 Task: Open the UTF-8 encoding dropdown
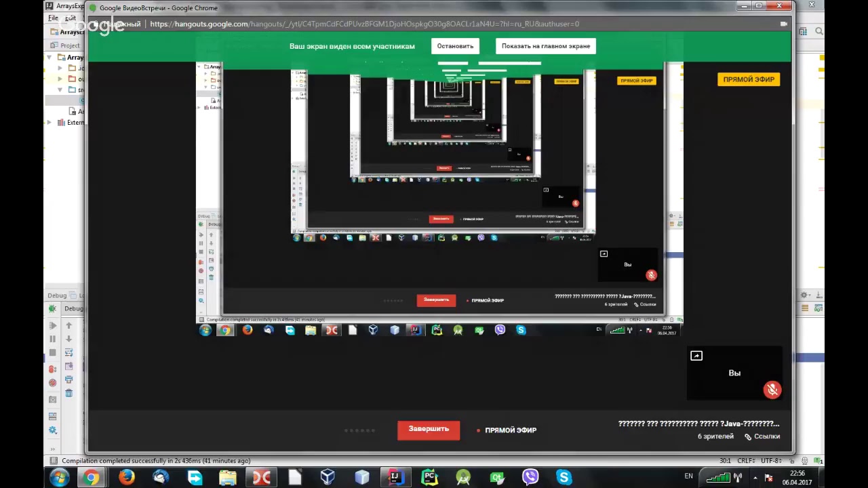coord(772,461)
